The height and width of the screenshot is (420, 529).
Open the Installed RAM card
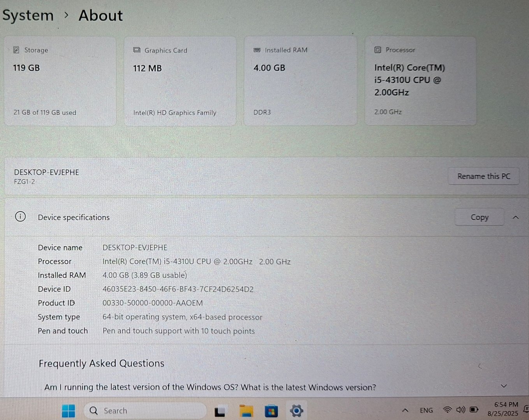click(x=301, y=81)
